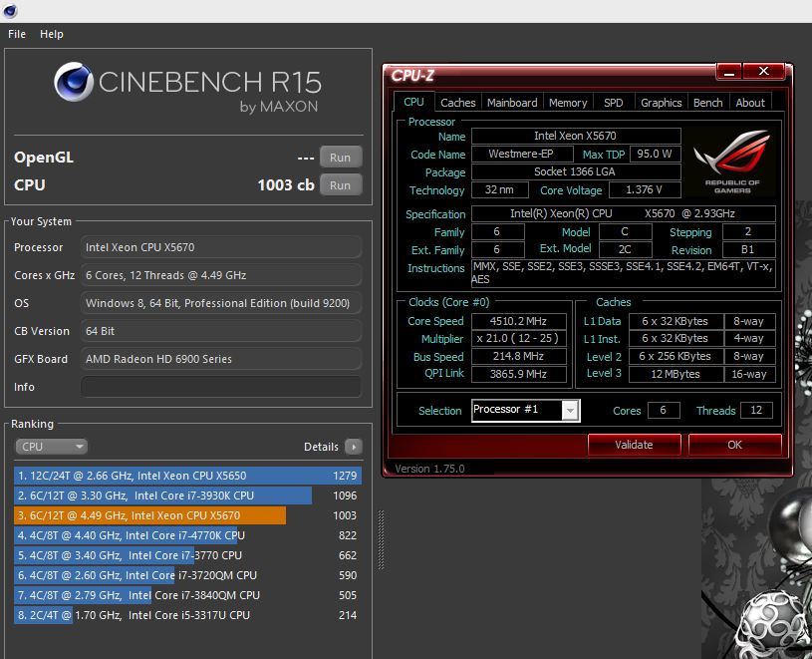The height and width of the screenshot is (659, 812).
Task: Switch to the Memory tab in CPU-Z
Action: click(568, 103)
